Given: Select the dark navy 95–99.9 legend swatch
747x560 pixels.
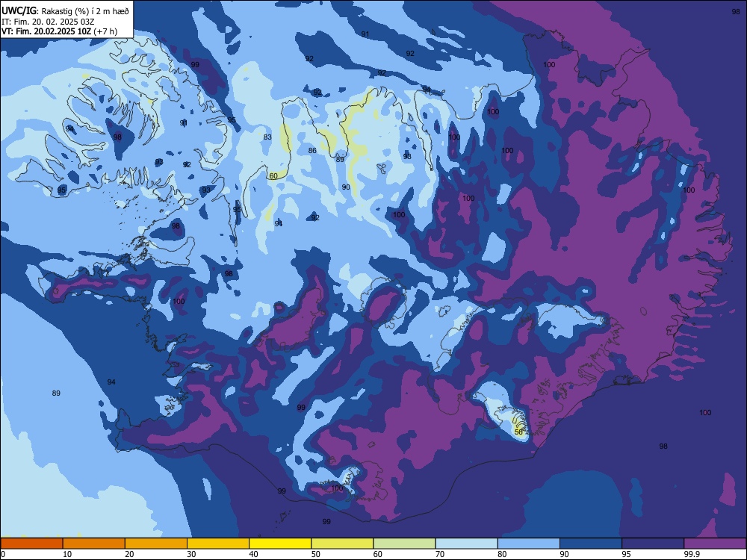Looking at the screenshot, I should [653, 543].
